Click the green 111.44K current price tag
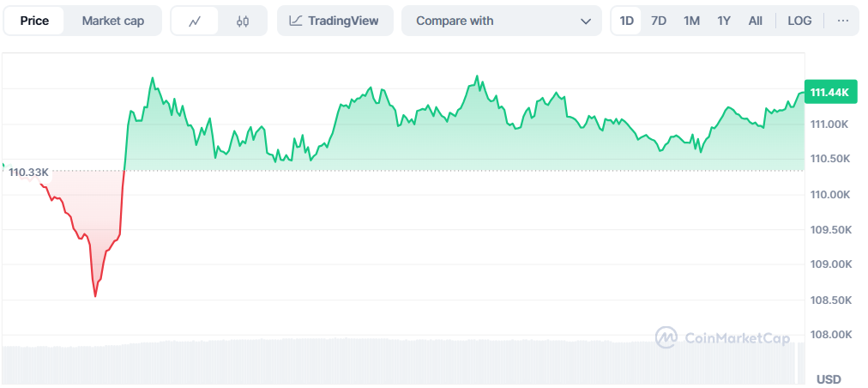 point(829,93)
